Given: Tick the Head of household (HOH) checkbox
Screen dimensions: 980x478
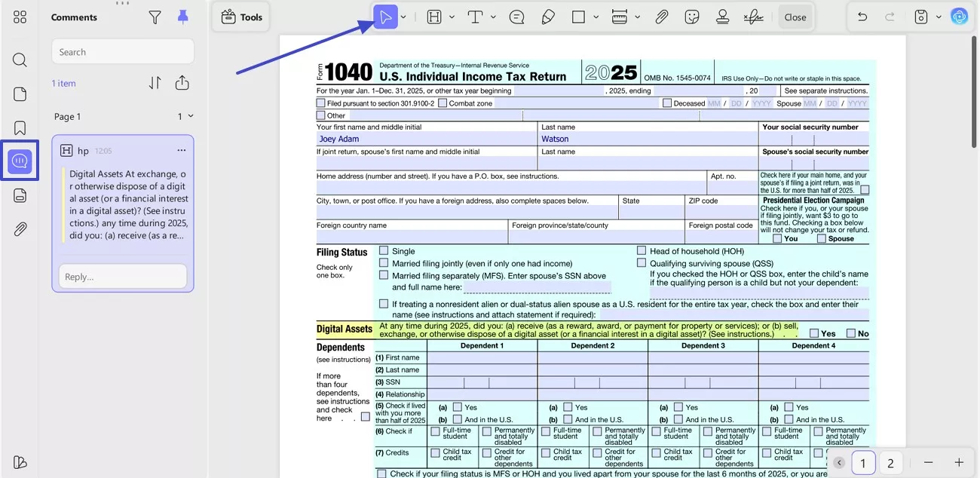Looking at the screenshot, I should tap(642, 250).
